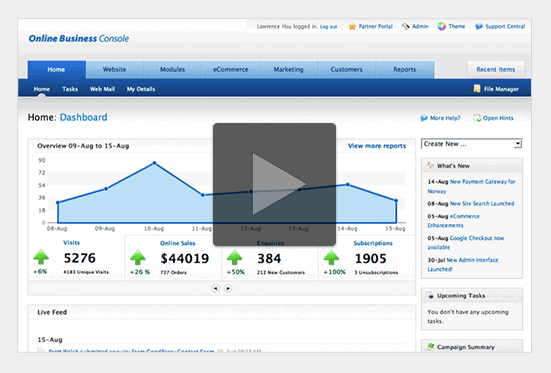Expand the Create New dropdown
Image resolution: width=551 pixels, height=373 pixels.
pyautogui.click(x=472, y=144)
